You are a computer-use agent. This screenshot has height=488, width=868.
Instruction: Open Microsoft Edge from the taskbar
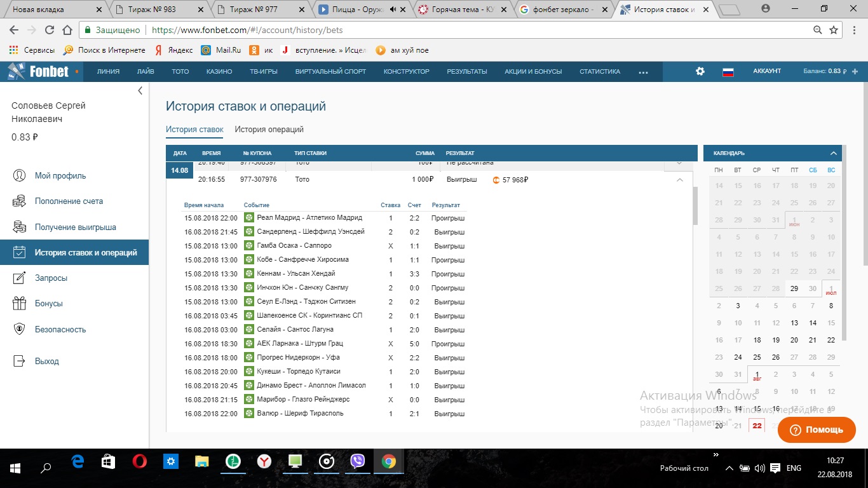78,461
